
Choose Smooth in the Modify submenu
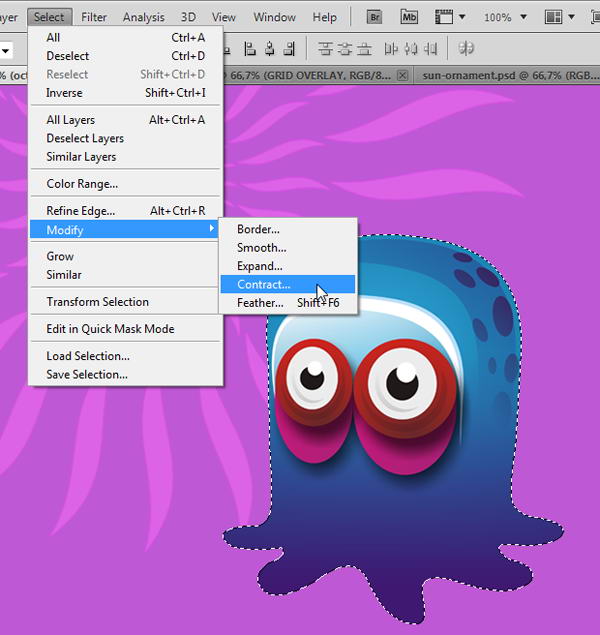[288, 247]
